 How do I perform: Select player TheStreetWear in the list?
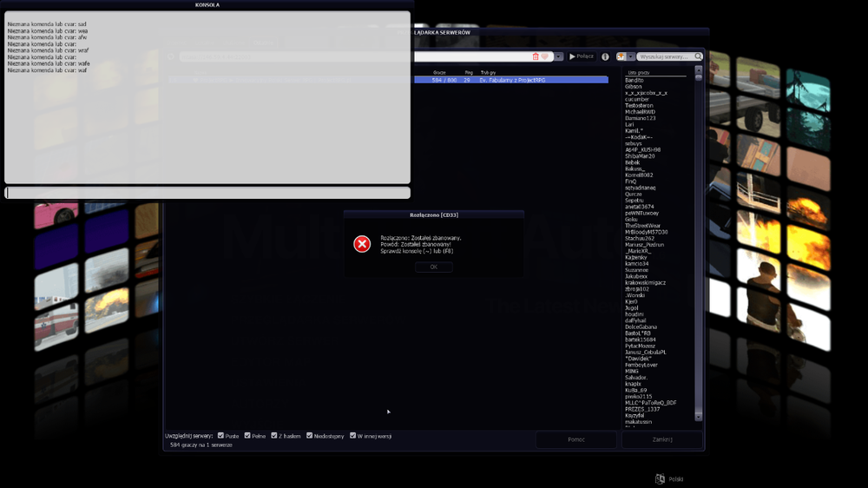tap(642, 226)
